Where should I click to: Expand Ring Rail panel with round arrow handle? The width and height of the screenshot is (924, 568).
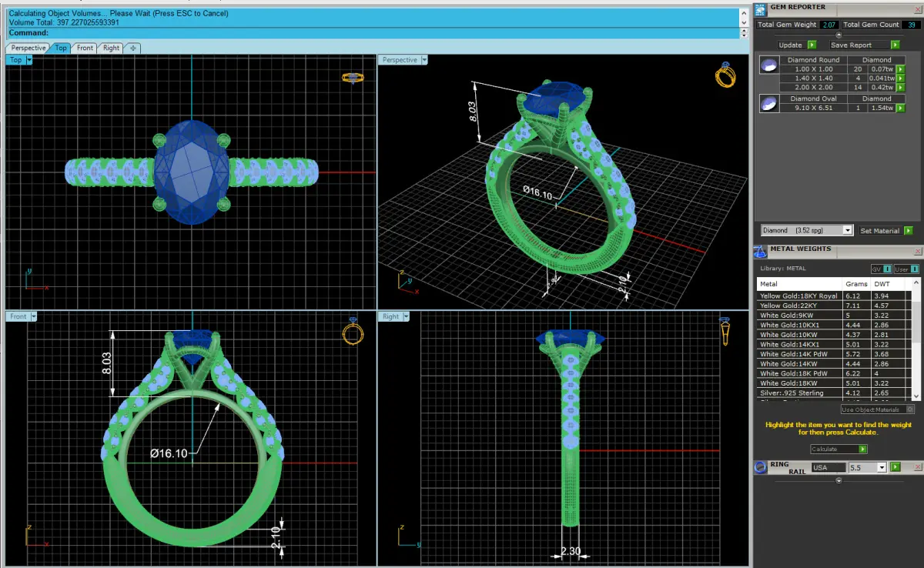coord(839,481)
